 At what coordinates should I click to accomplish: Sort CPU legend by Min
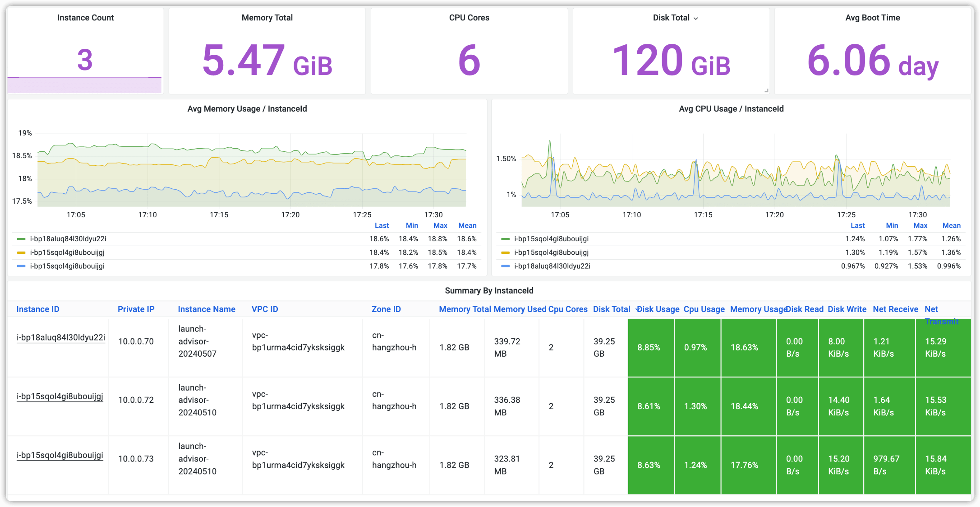click(x=892, y=226)
